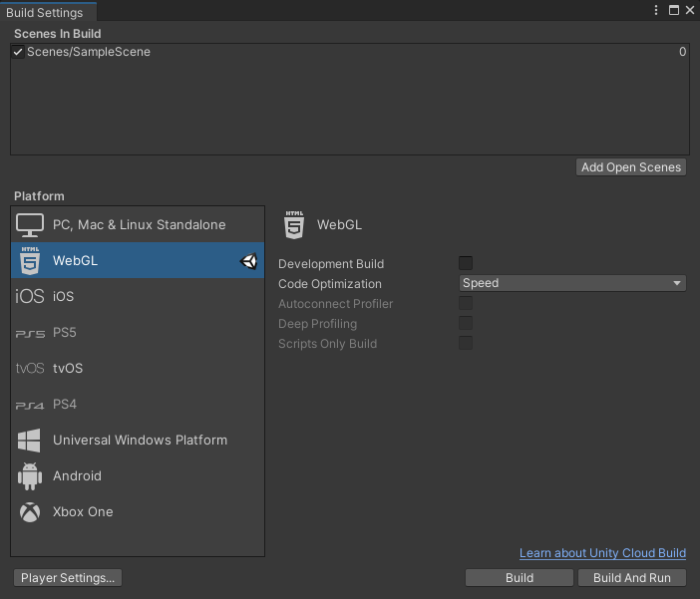Uncheck Scenes/SampleScene in build list

coord(18,52)
